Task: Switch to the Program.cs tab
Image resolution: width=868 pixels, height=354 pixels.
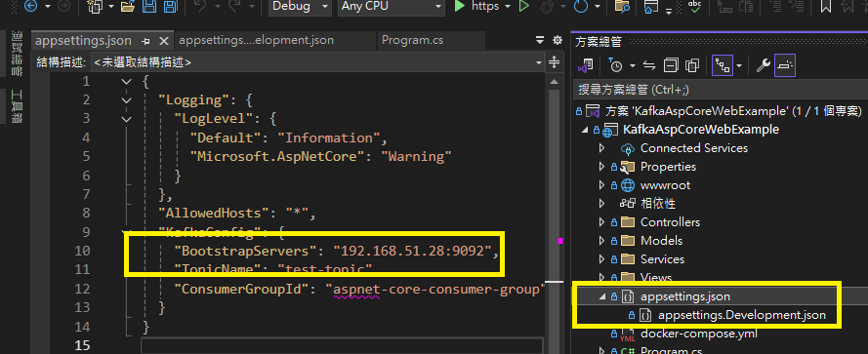Action: point(412,40)
